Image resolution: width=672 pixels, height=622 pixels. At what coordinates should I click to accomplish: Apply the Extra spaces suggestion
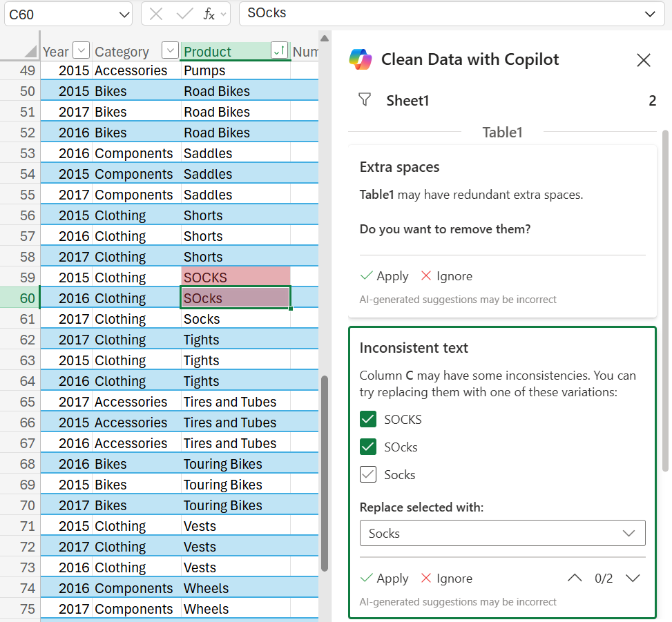(385, 276)
